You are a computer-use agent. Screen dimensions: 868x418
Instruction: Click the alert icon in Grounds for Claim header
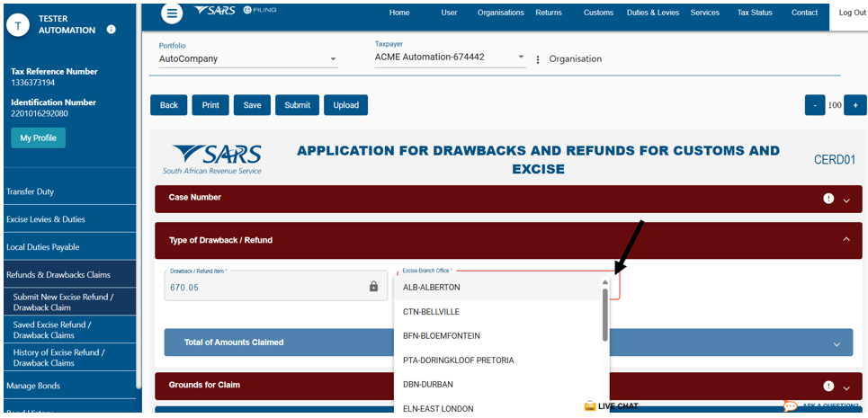tap(828, 386)
